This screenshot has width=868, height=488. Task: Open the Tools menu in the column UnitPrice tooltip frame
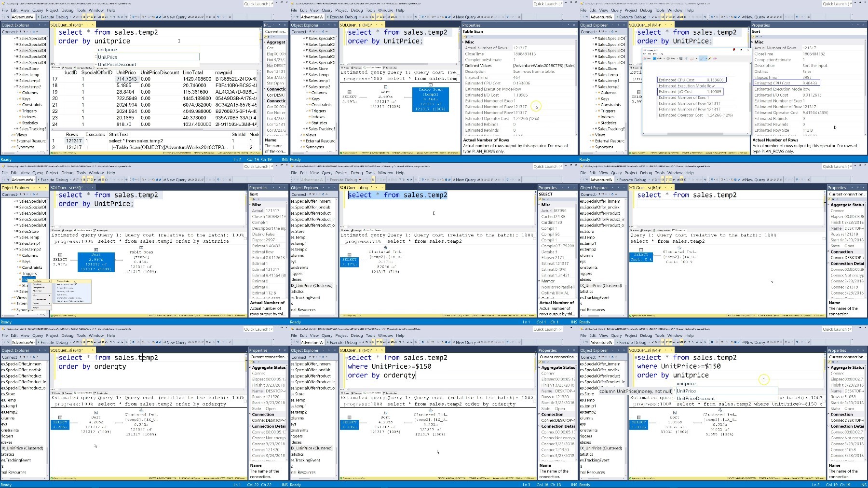[660, 335]
